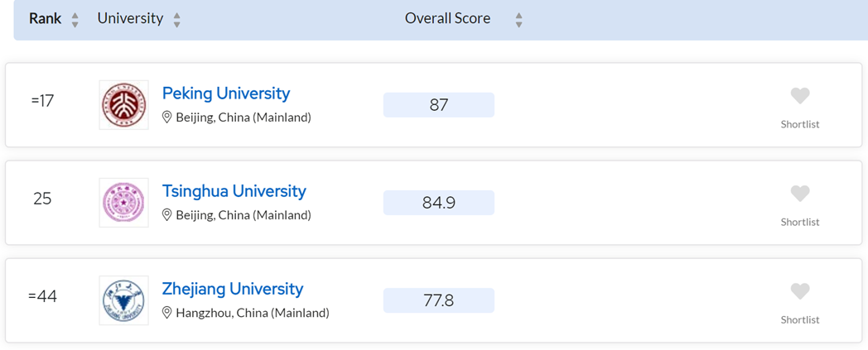Click location pin for Peking University

click(x=166, y=117)
